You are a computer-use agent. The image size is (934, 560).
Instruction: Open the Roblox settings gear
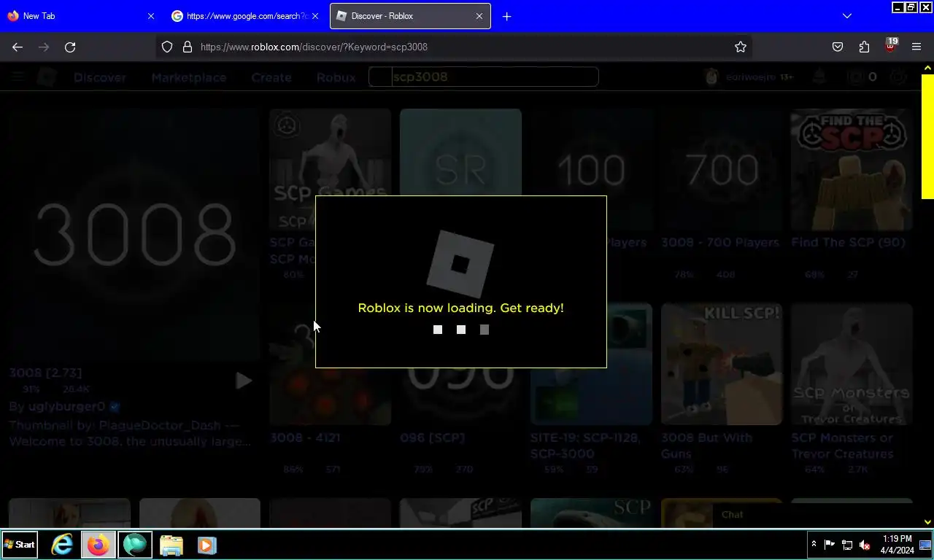[x=898, y=77]
